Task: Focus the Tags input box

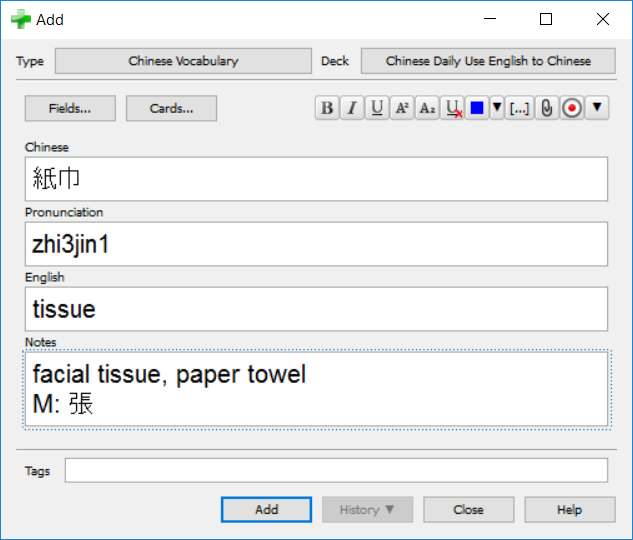Action: coord(336,470)
